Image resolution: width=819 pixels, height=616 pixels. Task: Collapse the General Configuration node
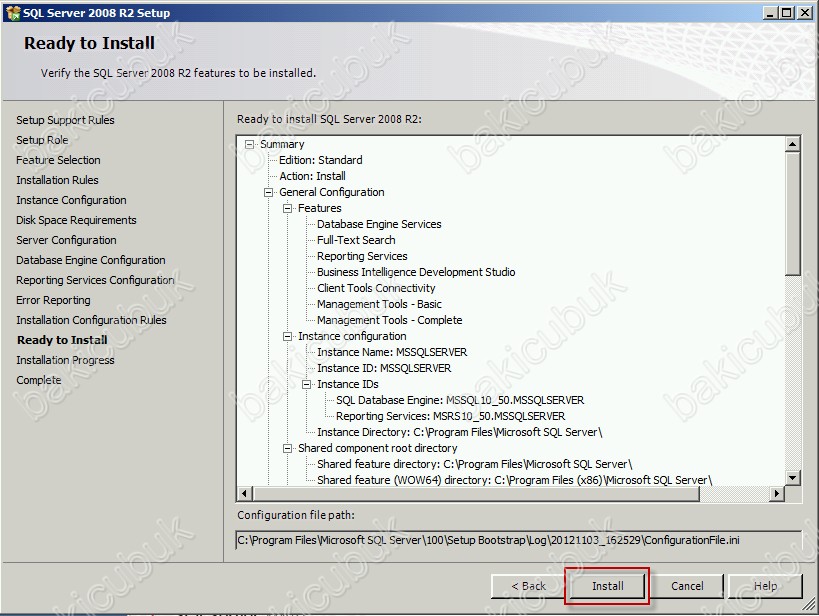pos(268,192)
